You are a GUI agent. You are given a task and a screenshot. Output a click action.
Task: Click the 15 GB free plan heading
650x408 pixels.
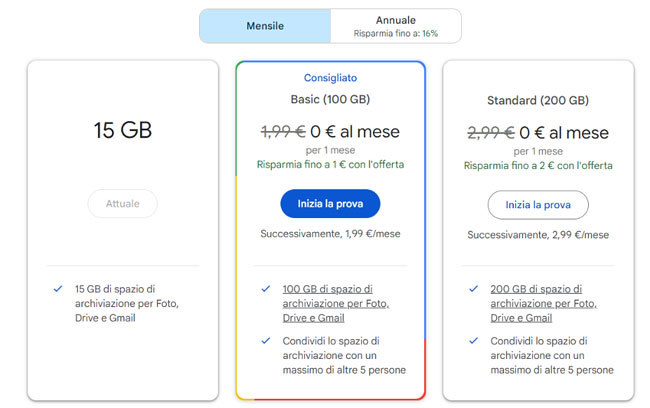[123, 131]
